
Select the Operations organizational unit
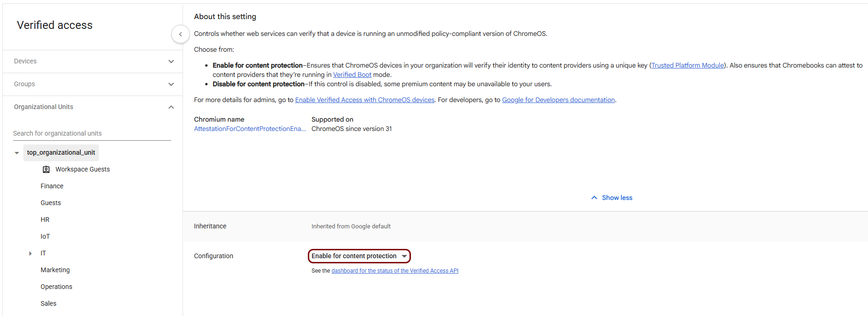point(56,287)
